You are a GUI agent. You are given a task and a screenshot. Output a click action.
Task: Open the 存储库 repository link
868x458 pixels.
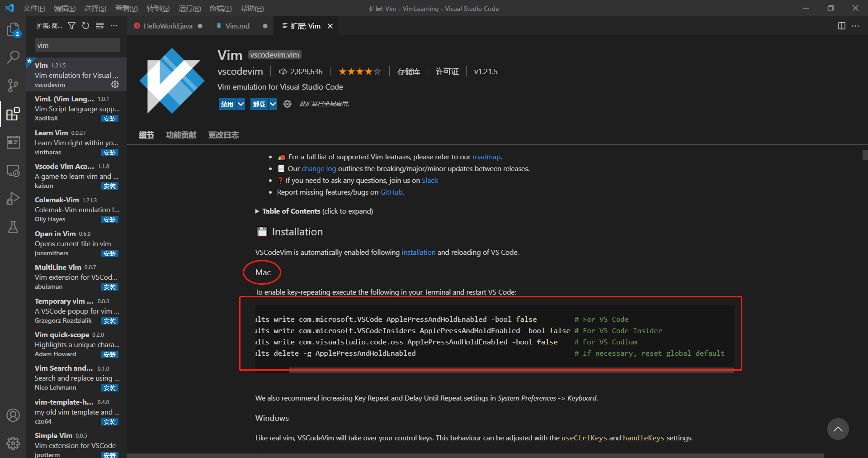pyautogui.click(x=409, y=72)
